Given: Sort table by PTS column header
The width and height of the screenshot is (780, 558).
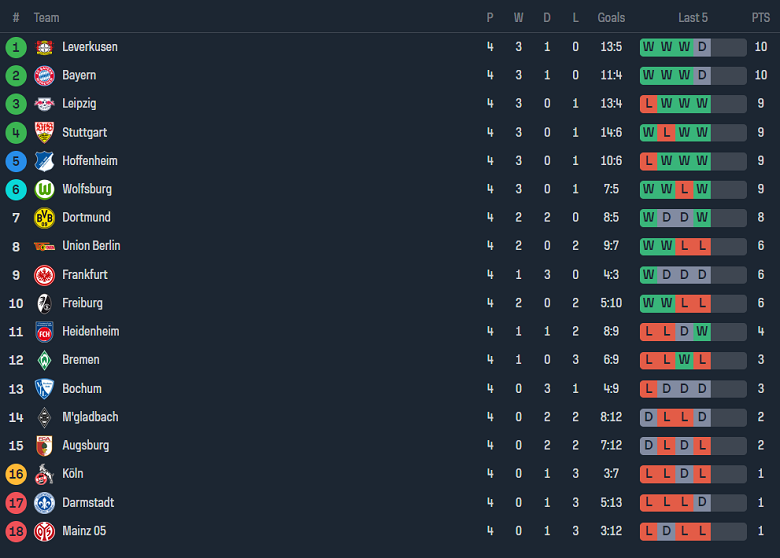Looking at the screenshot, I should 761,17.
